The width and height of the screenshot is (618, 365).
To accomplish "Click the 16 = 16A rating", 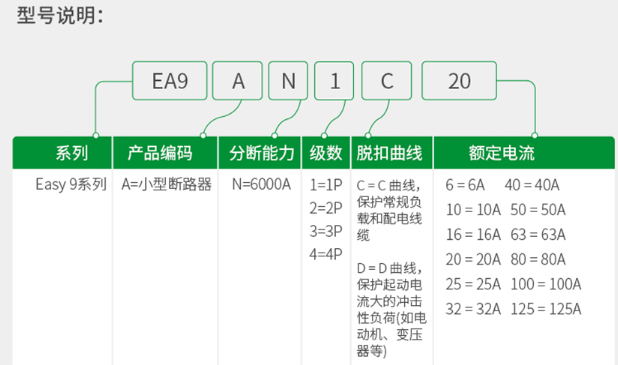I will pos(473,235).
